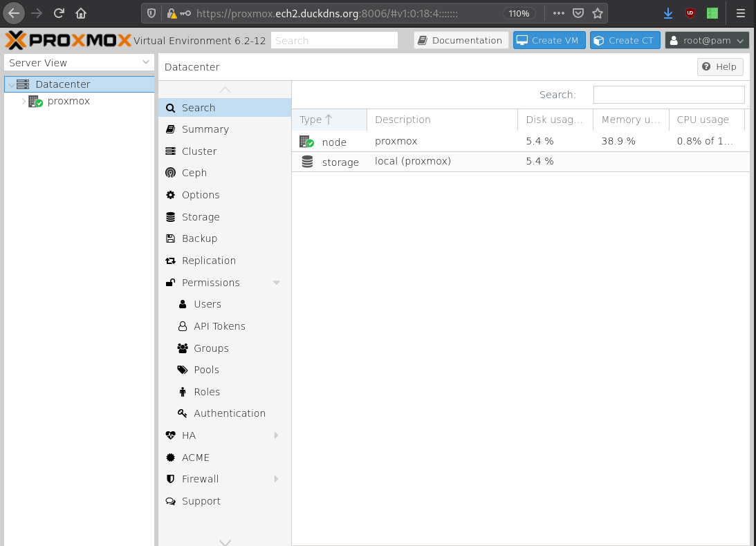Image resolution: width=756 pixels, height=546 pixels.
Task: Click the Help button
Action: [x=720, y=66]
